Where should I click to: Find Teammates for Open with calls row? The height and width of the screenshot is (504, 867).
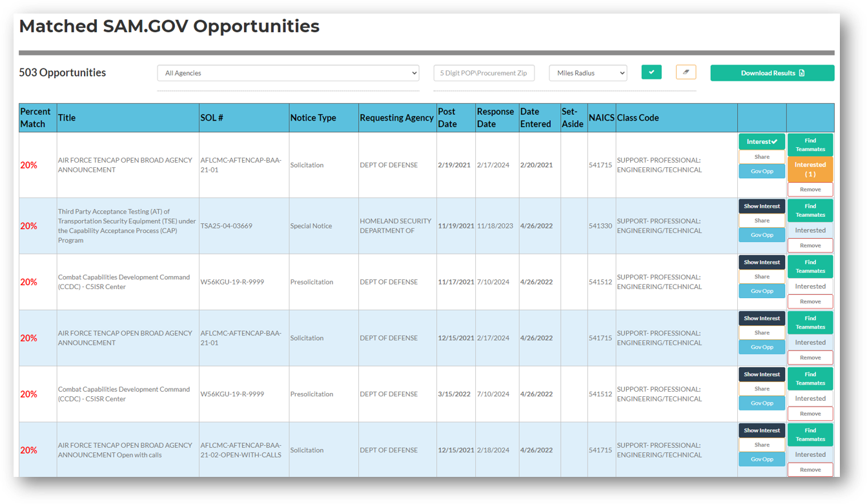point(810,435)
